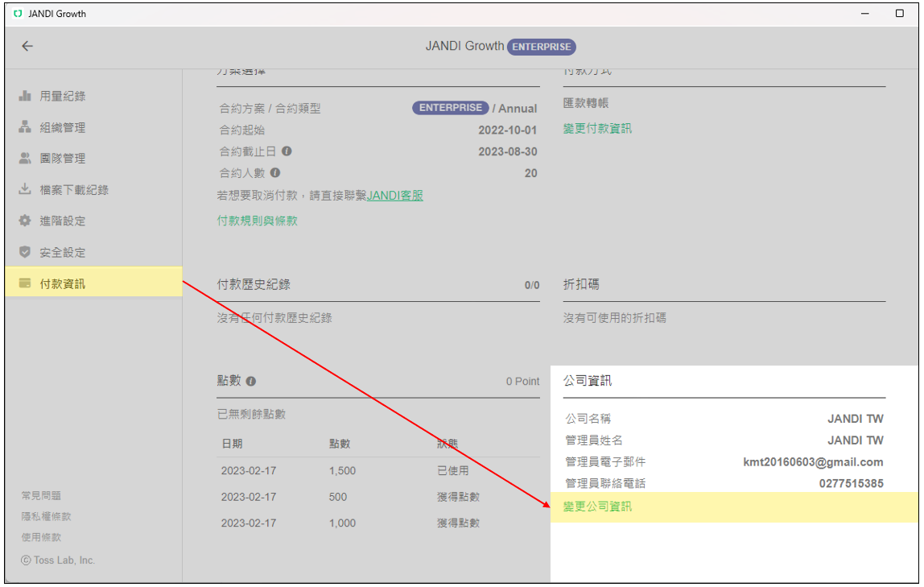This screenshot has width=924, height=587.
Task: Click 0 Point balance value
Action: point(522,382)
